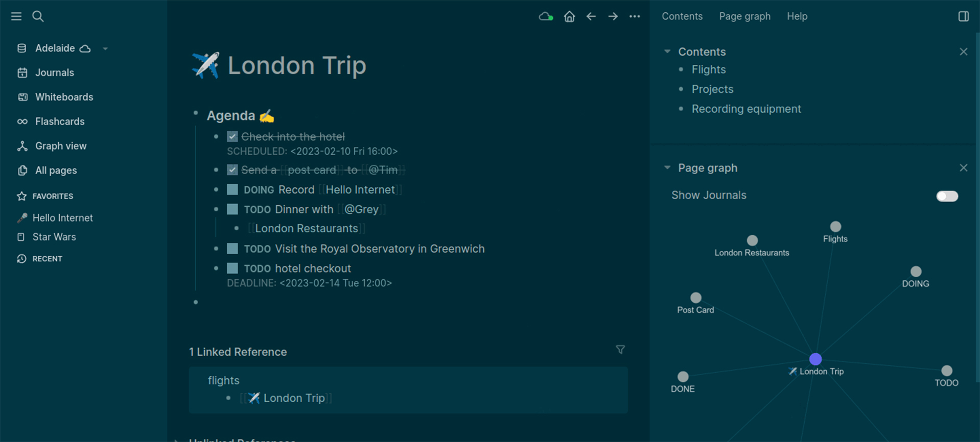Open the Help tab

[x=797, y=16]
